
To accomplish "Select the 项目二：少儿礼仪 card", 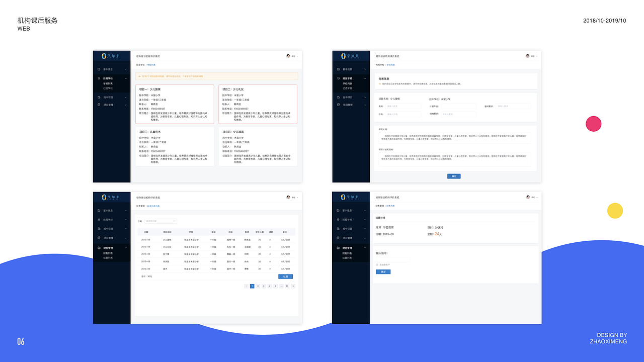I will point(258,104).
